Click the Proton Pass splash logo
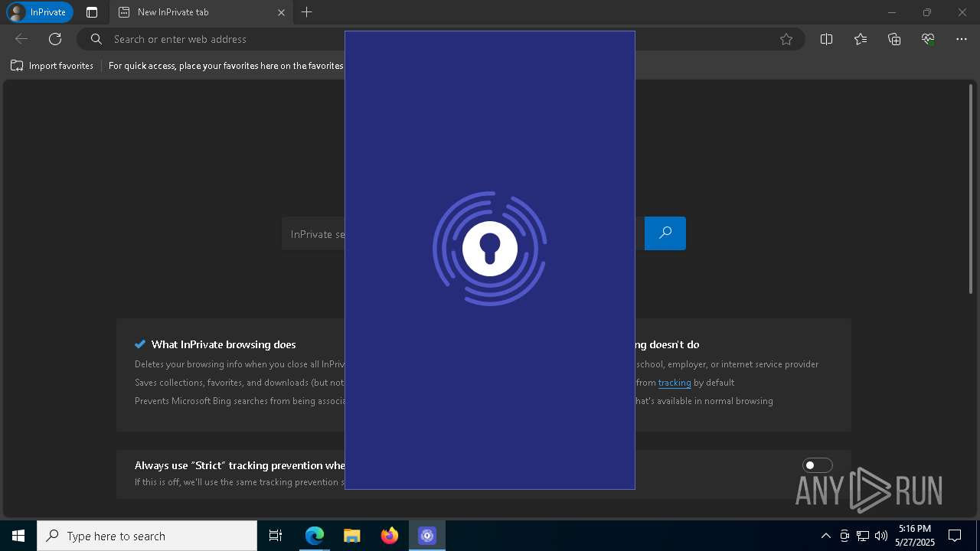 point(490,248)
